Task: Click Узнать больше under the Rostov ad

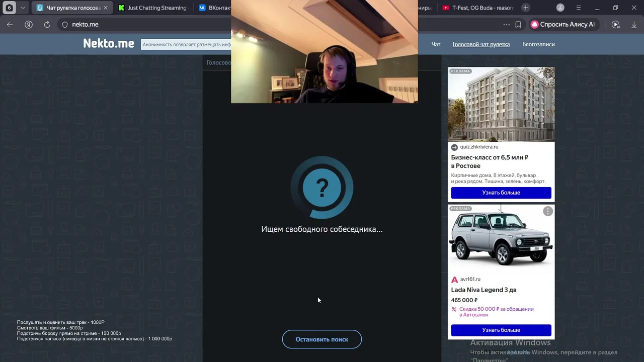Action: coord(501,193)
